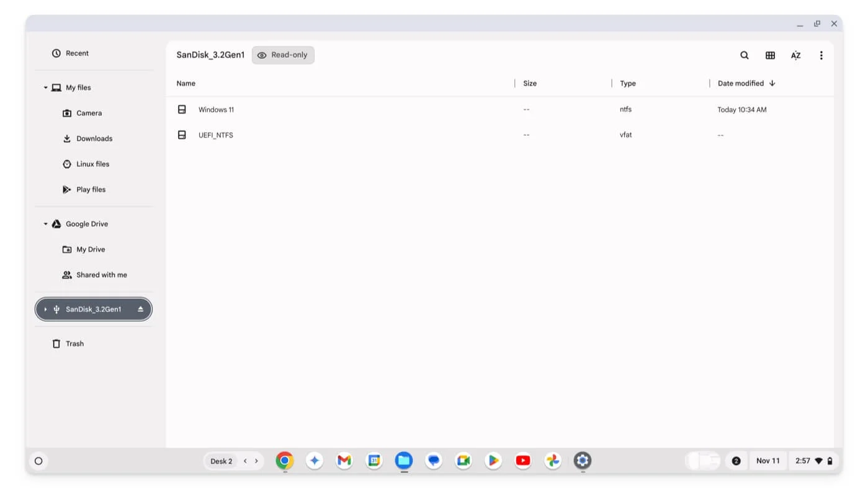868x488 pixels.
Task: Switch to thumbnail grid view
Action: pos(770,55)
